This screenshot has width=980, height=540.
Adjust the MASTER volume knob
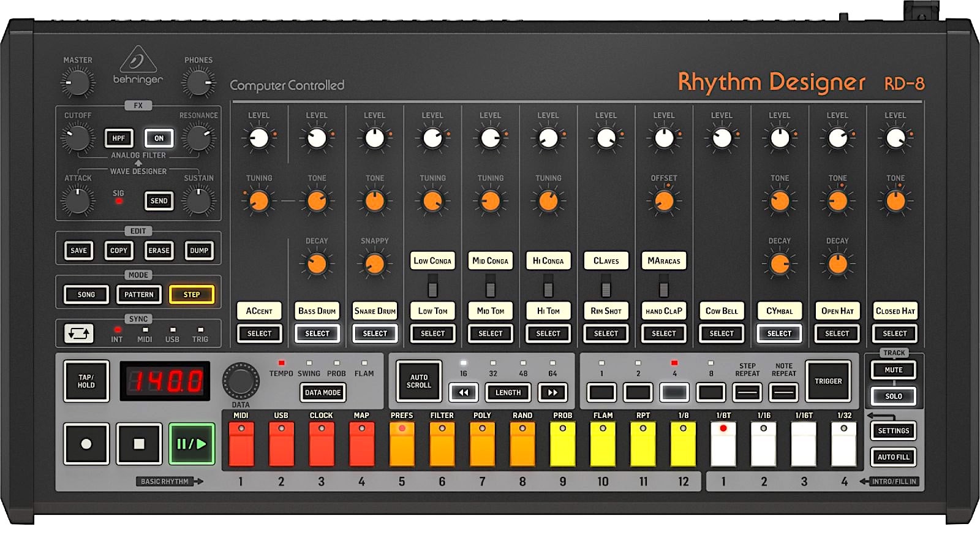(x=77, y=83)
